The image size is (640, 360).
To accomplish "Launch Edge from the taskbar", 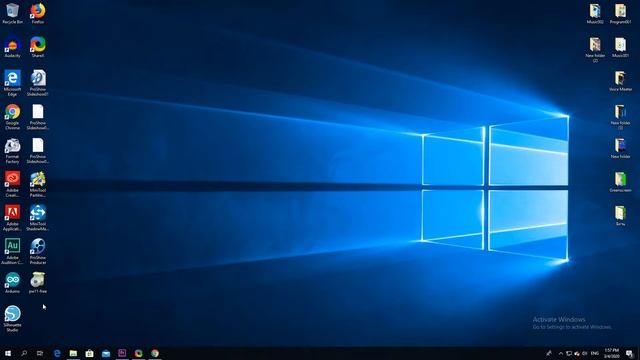I will (x=57, y=353).
